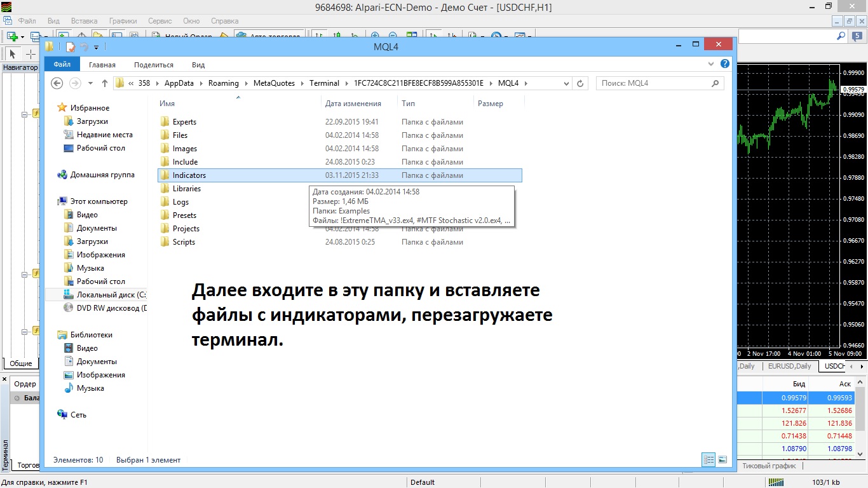Click the Properties icon in quick access toolbar
The width and height of the screenshot is (868, 488).
[71, 46]
